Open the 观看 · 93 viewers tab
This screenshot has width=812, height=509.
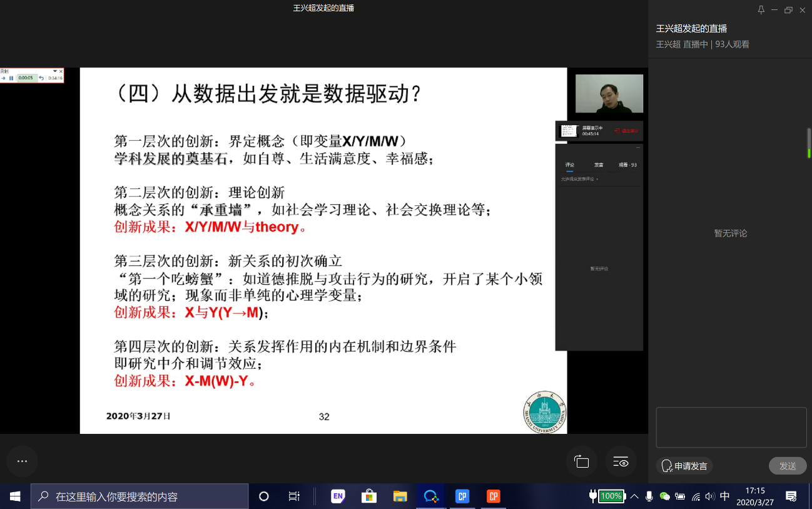tap(627, 165)
